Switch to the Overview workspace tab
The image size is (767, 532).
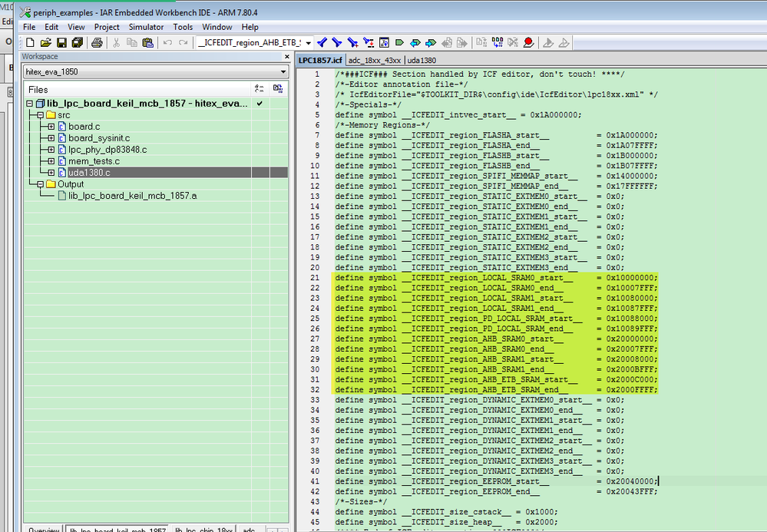coord(44,529)
